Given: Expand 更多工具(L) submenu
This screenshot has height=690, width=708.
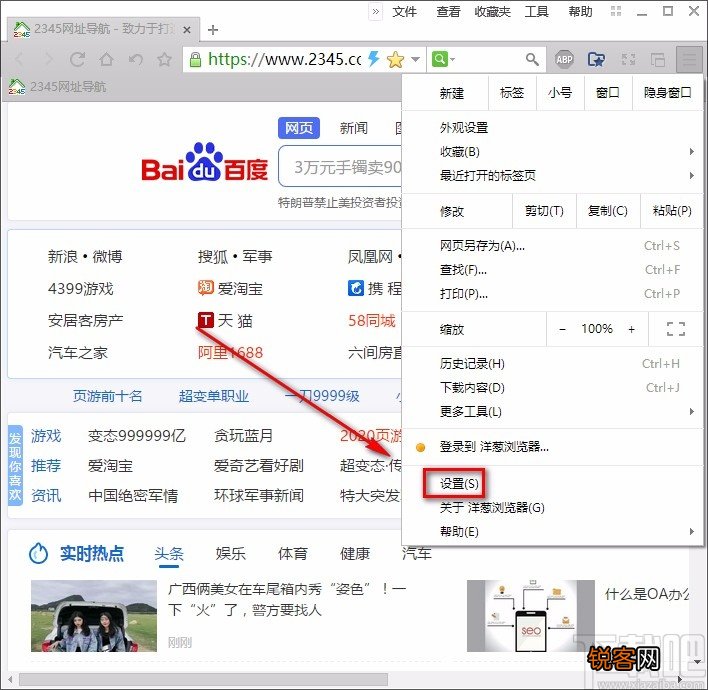Looking at the screenshot, I should (552, 411).
